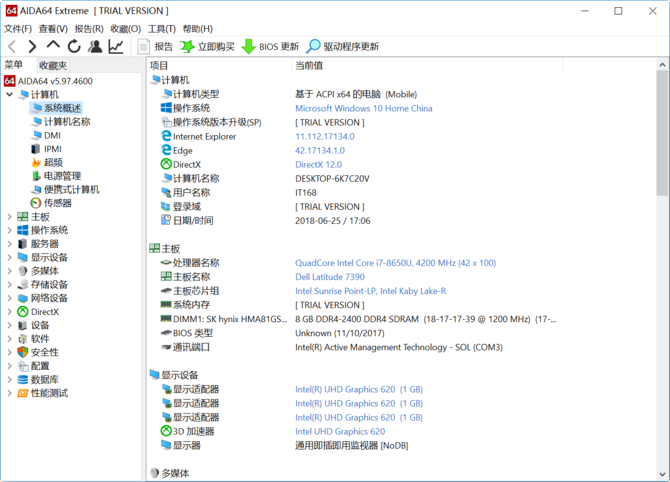The width and height of the screenshot is (670, 482).
Task: Expand the 服务器 tree node
Action: click(9, 244)
